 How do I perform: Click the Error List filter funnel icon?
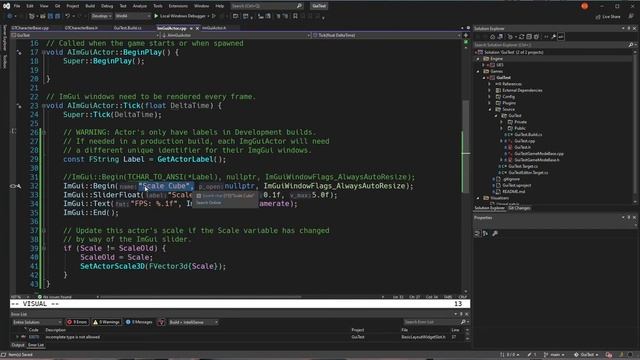coord(162,322)
